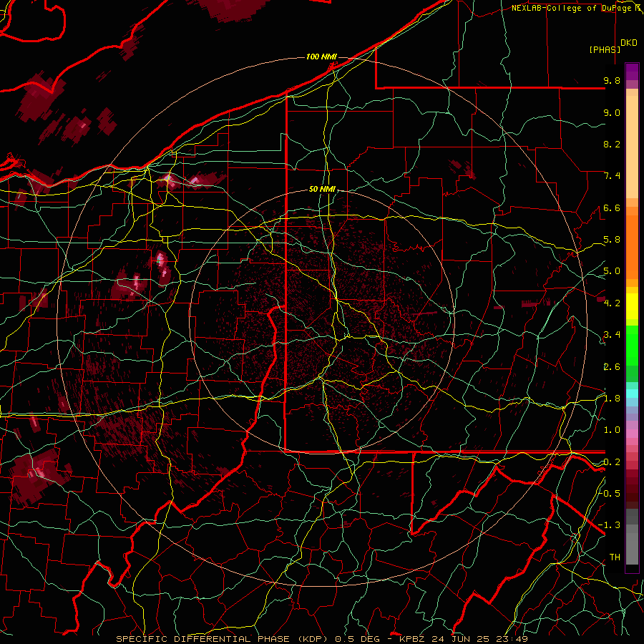The height and width of the screenshot is (644, 644).
Task: Click the TH threshold label
Action: [615, 557]
